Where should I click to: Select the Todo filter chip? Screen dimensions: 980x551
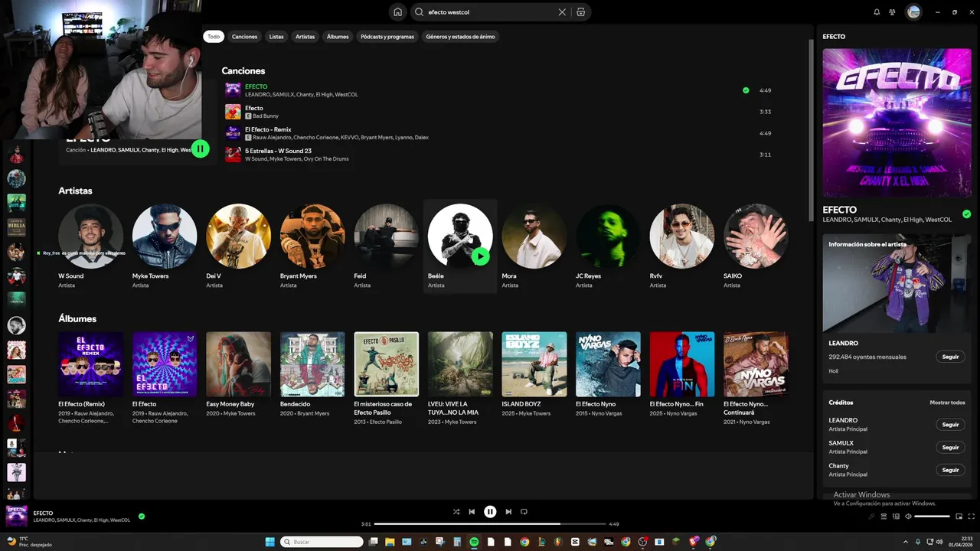click(x=214, y=37)
